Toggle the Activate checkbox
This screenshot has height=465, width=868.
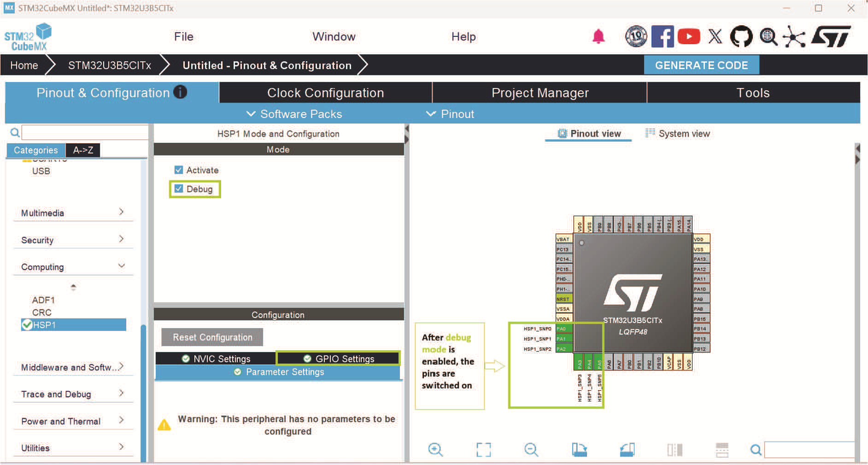click(179, 170)
